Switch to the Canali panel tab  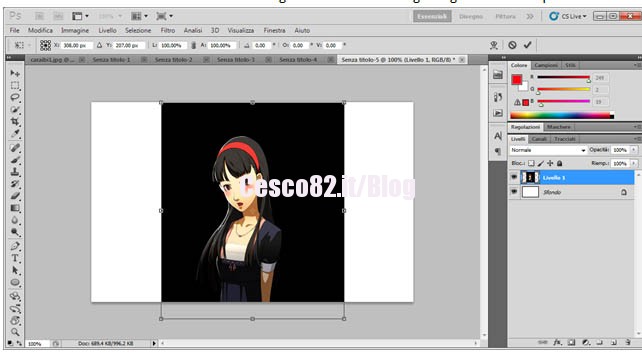[x=539, y=139]
